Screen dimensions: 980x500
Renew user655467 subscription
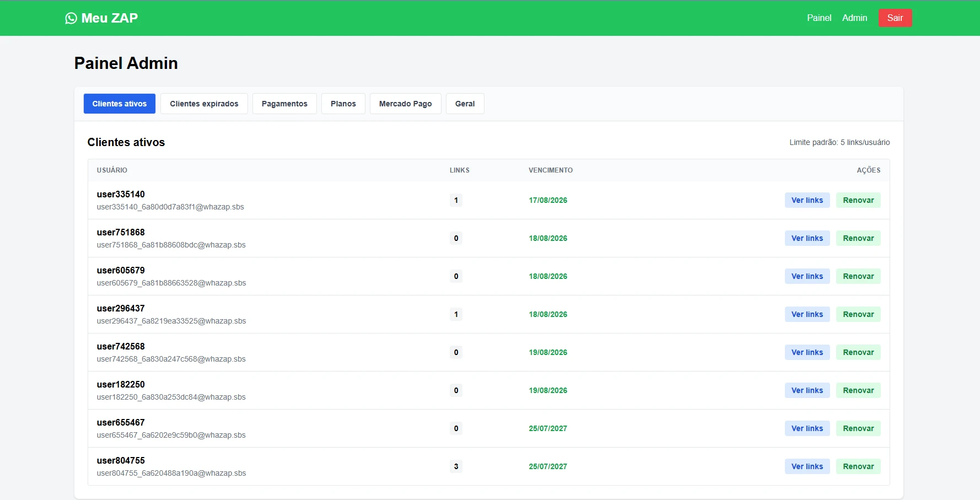click(x=858, y=428)
